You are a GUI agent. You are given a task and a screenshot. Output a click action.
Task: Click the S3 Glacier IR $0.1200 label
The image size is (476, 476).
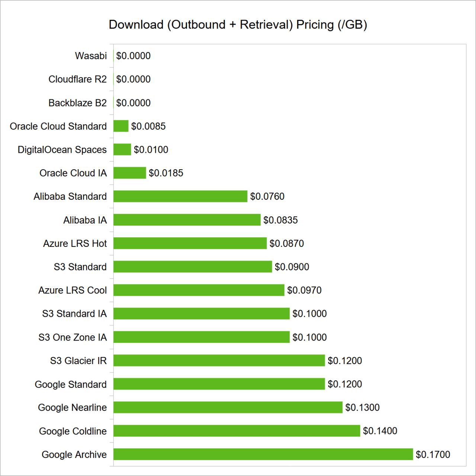click(345, 361)
